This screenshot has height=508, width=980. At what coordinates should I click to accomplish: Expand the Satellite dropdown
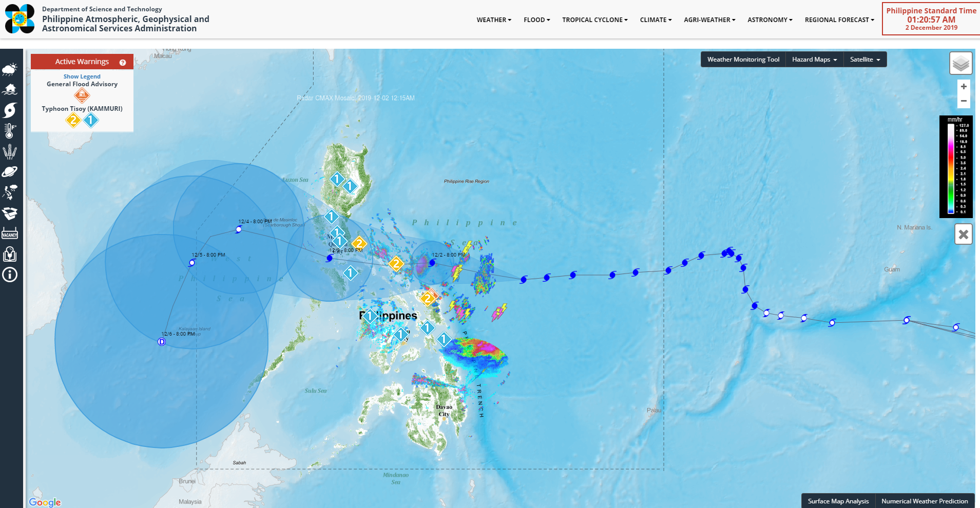coord(864,60)
